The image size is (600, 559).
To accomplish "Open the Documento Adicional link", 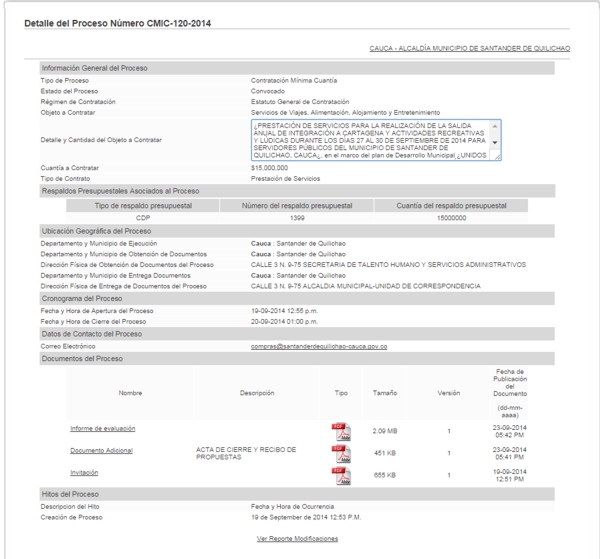I will (101, 451).
